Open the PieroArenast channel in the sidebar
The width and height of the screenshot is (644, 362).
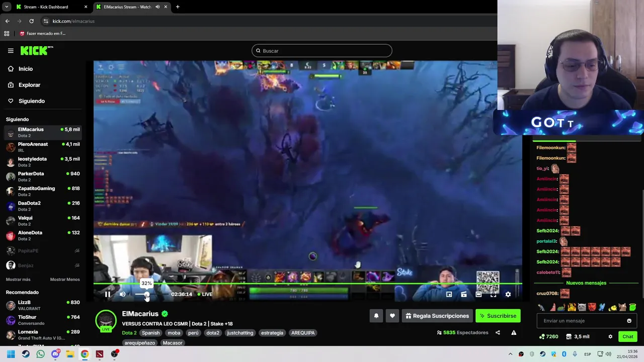point(43,147)
